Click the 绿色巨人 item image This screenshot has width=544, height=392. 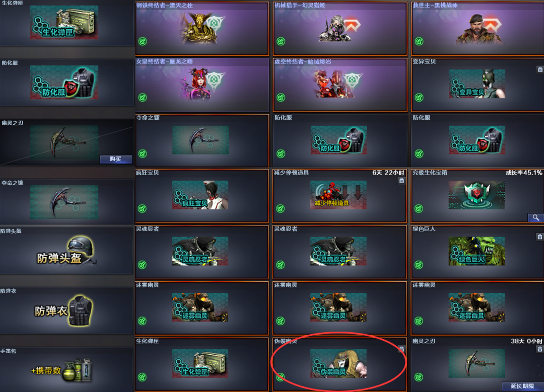pos(477,251)
